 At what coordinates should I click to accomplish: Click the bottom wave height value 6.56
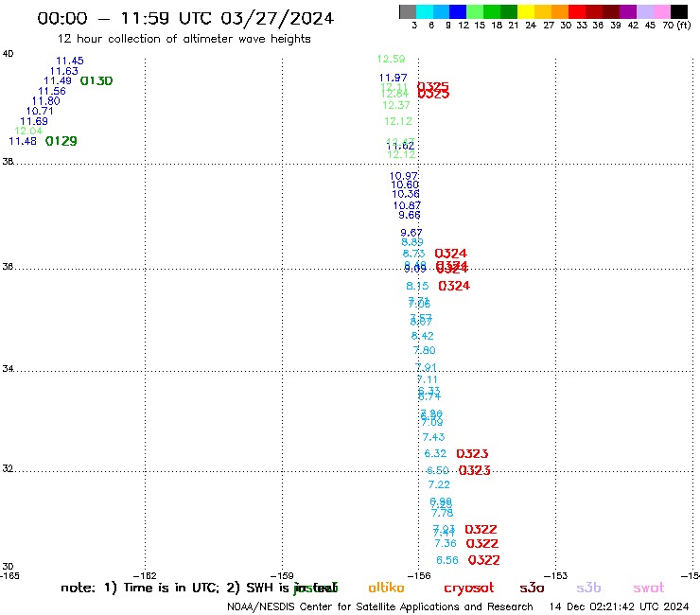[x=447, y=560]
